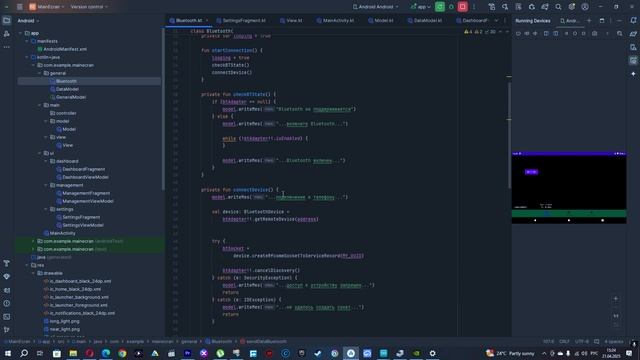Click Search Everywhere magnifier in the toolbar
Screen dimensions: 640x360
[x=558, y=7]
